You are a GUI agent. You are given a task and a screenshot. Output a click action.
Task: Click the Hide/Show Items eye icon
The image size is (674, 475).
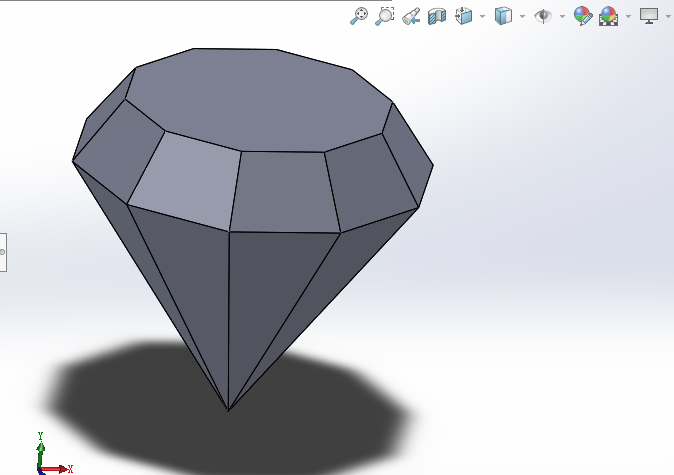point(543,16)
